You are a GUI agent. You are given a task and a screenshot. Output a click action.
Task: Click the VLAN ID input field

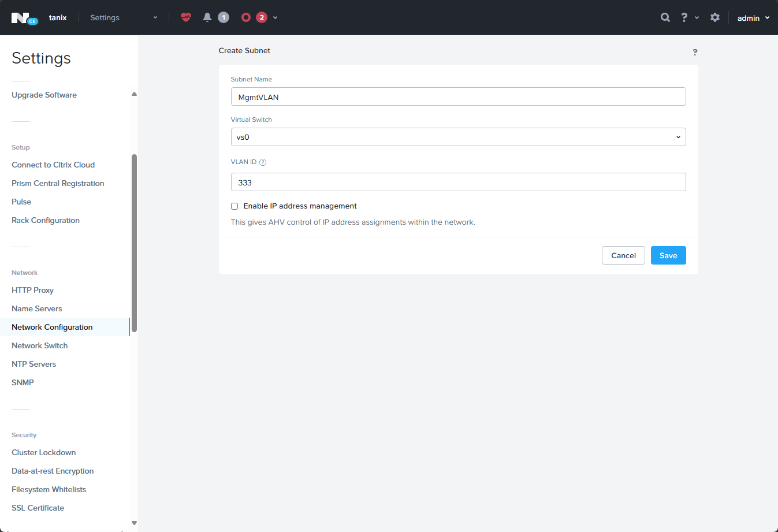(459, 182)
